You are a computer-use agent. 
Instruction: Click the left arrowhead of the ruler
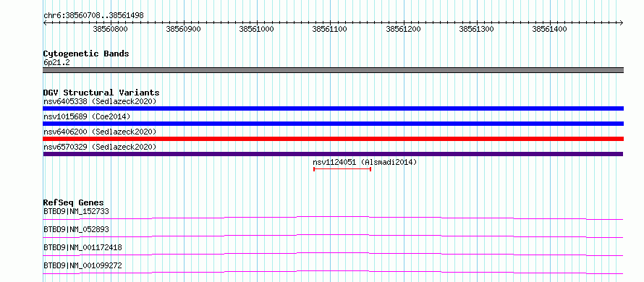pyautogui.click(x=45, y=22)
